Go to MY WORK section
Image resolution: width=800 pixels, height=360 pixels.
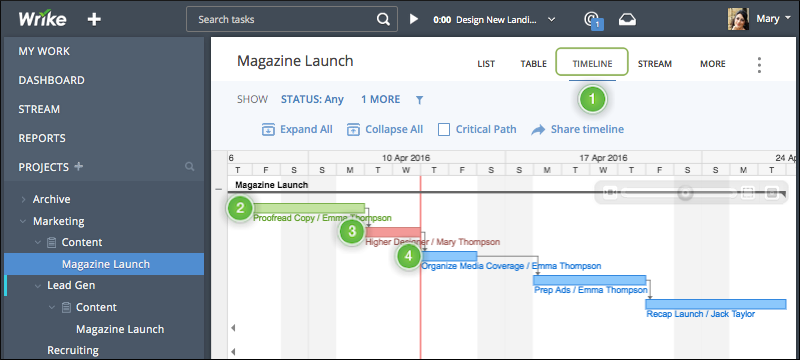[x=44, y=51]
